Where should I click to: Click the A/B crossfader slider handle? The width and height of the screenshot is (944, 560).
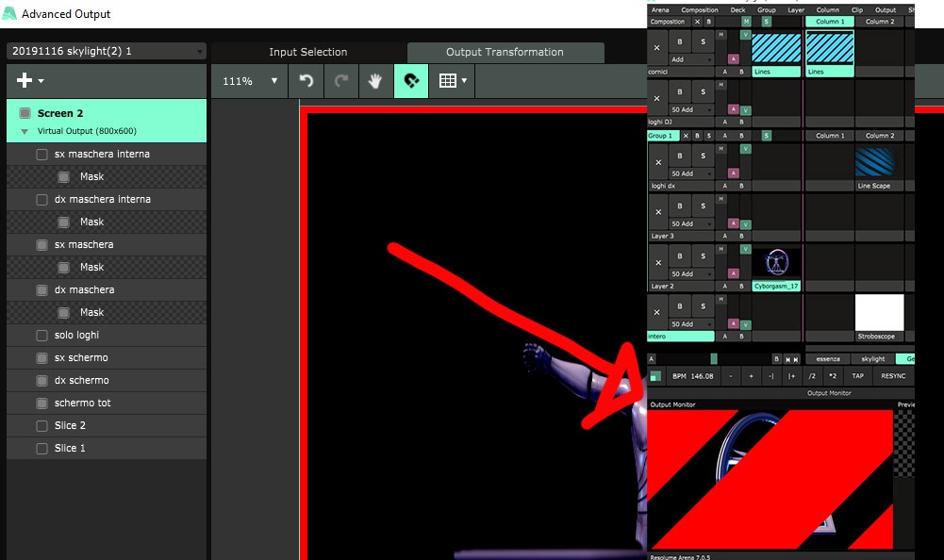(714, 359)
